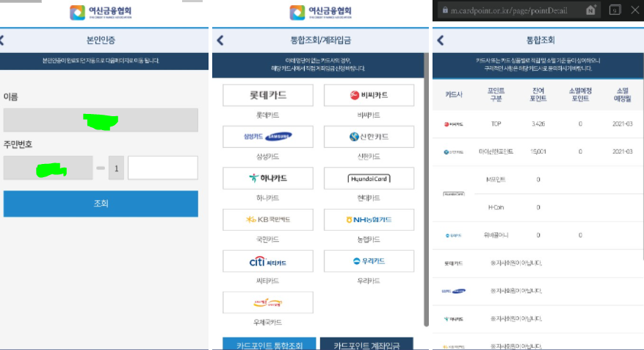Viewport: 644px width, 350px height.
Task: Close the browser page with the X
Action: pos(635,10)
